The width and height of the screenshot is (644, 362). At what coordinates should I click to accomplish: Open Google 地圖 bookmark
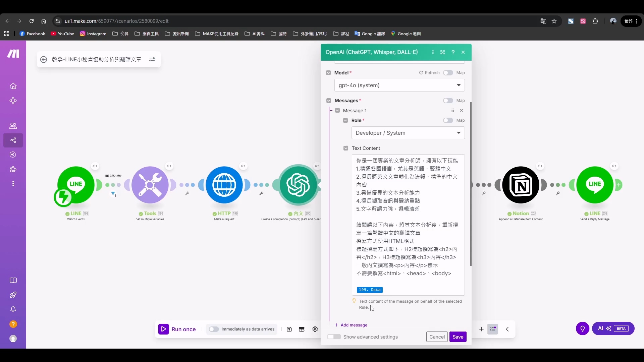(x=406, y=34)
